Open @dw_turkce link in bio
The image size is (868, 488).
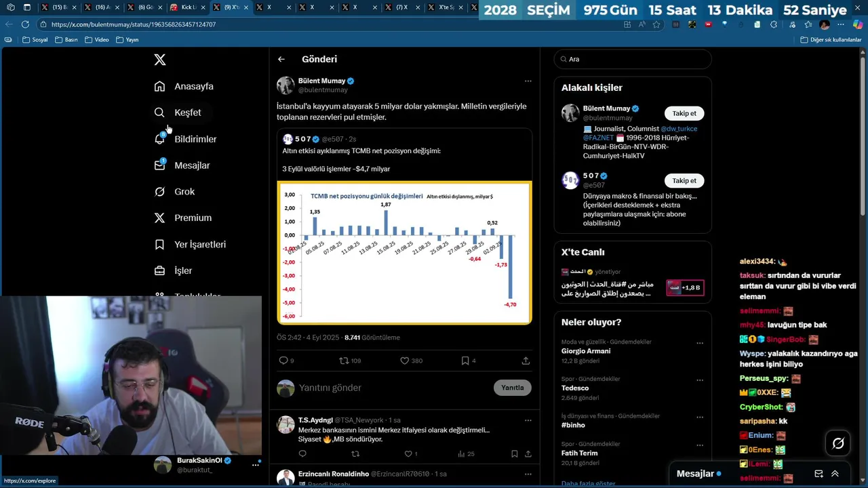click(x=679, y=129)
